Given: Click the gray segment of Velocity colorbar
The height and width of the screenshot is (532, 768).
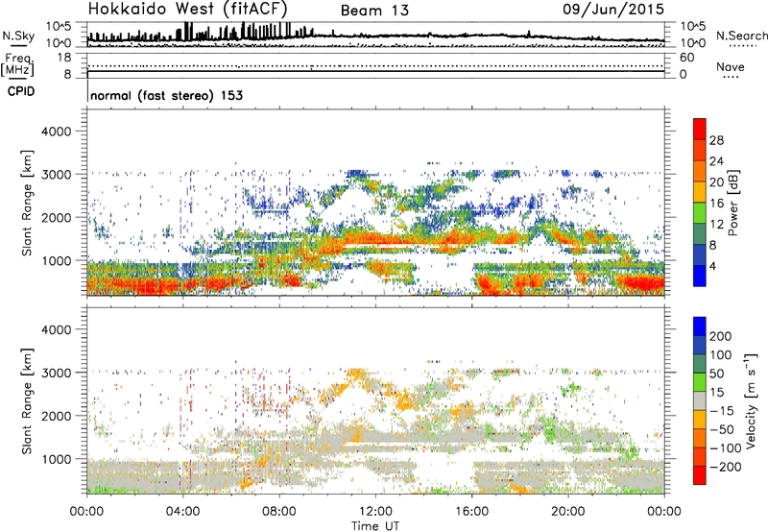Looking at the screenshot, I should click(700, 400).
